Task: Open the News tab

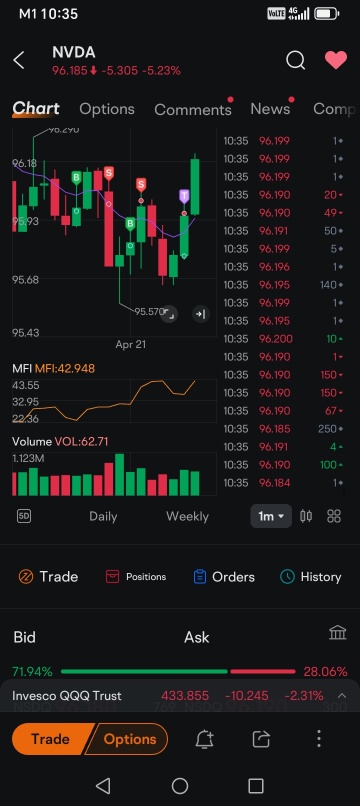Action: [x=270, y=109]
